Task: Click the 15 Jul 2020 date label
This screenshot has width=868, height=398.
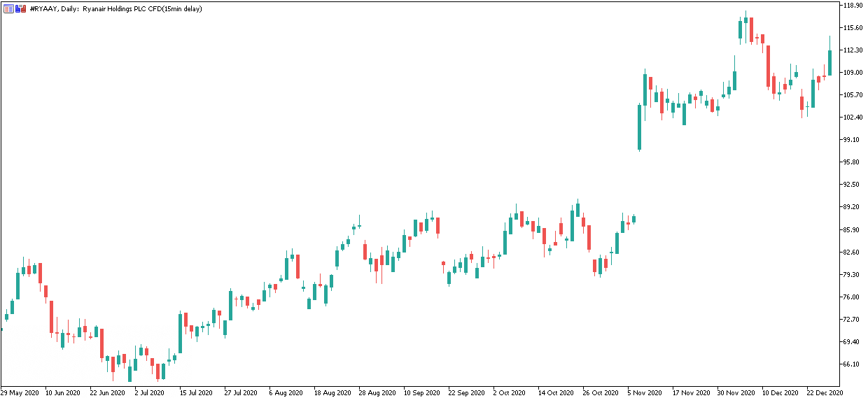Action: (198, 392)
